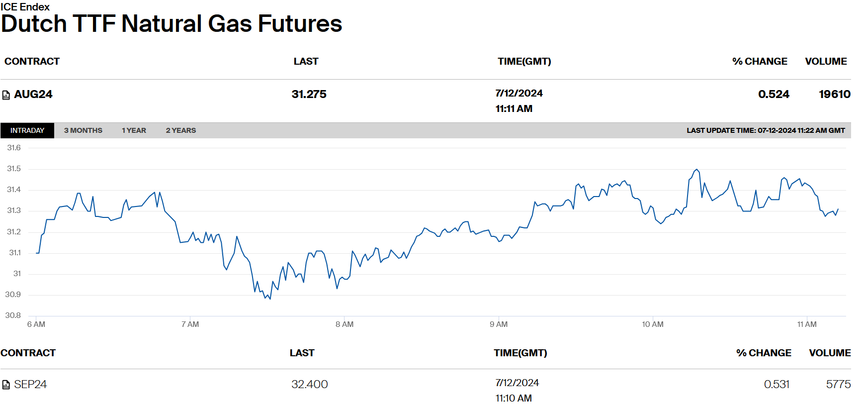Open the AUG24 contract link
Screen dimensions: 868x407
(33, 95)
